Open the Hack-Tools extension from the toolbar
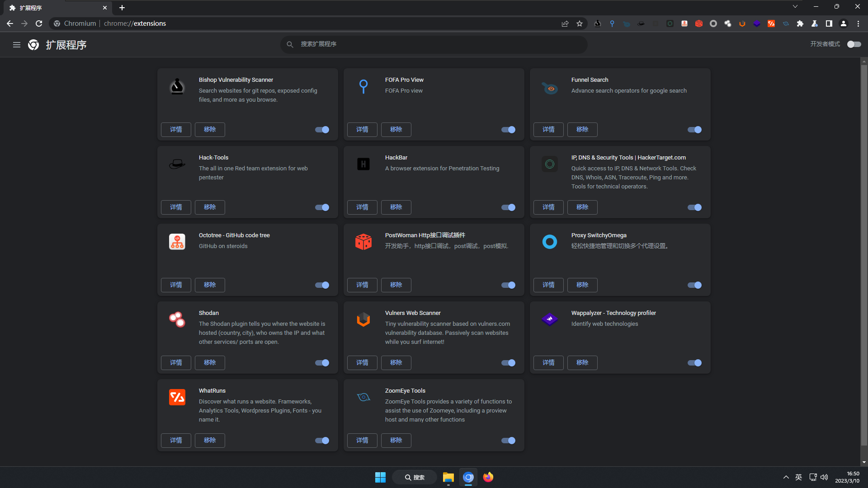This screenshot has width=868, height=488. [642, 23]
